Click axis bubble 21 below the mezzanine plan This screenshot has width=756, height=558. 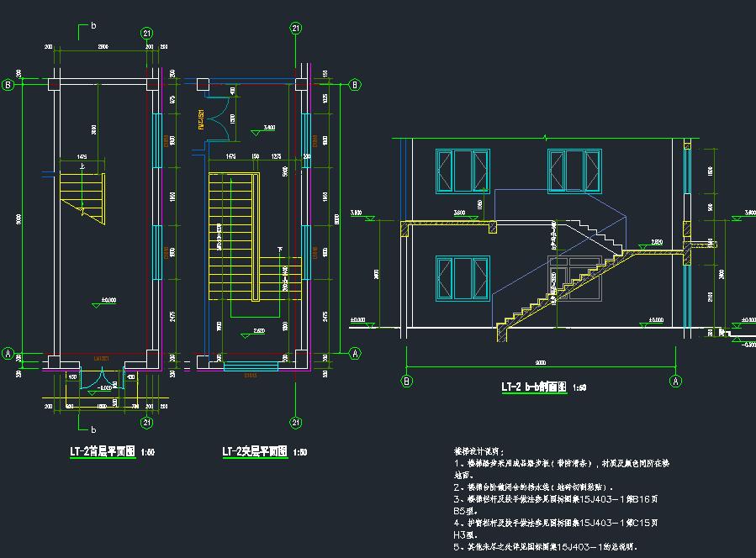(295, 423)
